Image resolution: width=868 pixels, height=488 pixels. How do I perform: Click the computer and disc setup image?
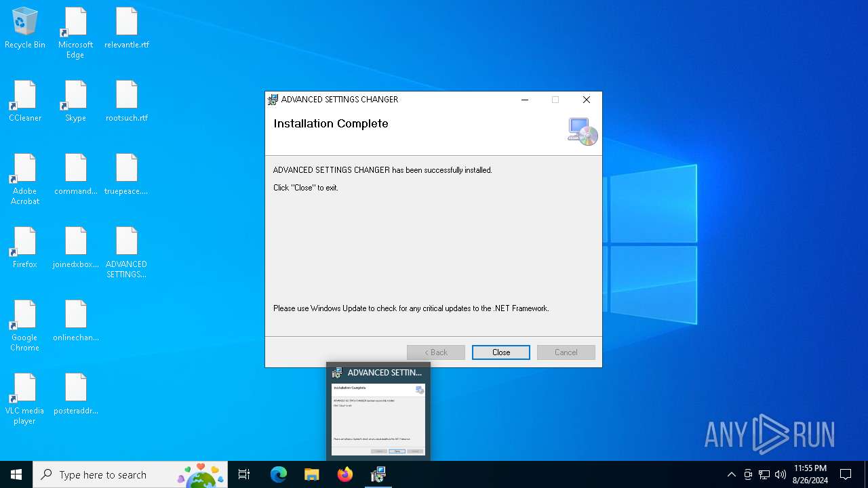coord(583,131)
